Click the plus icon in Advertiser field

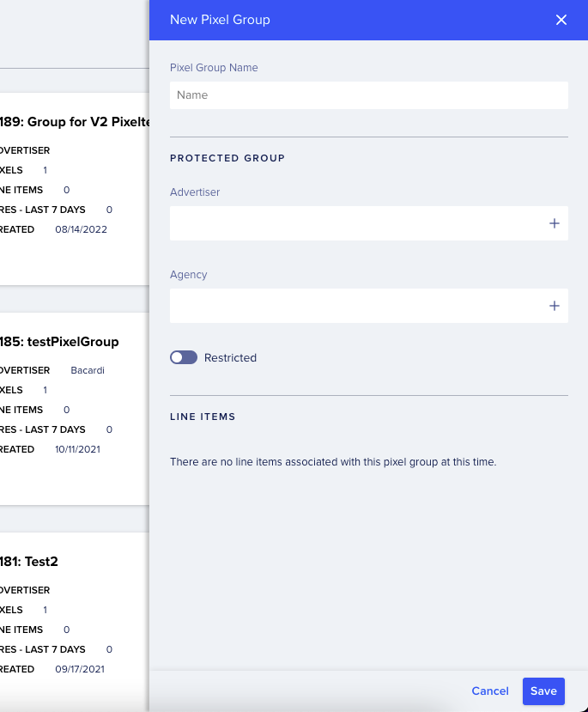(554, 223)
